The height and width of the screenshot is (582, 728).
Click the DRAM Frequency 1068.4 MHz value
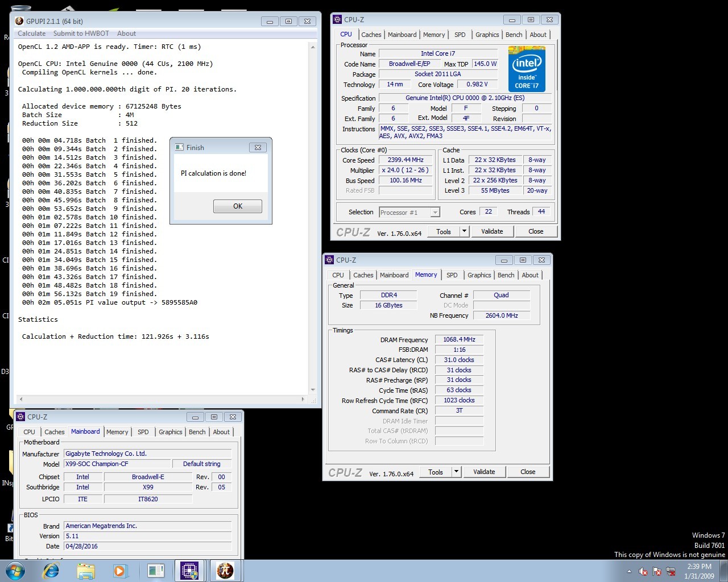(459, 339)
